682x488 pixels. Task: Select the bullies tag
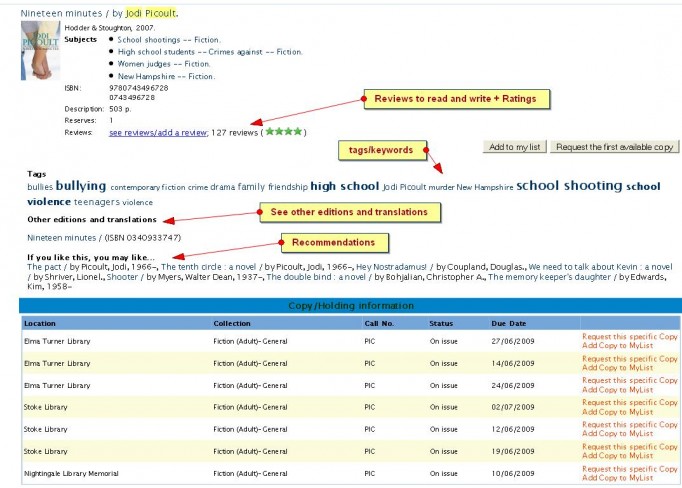pyautogui.click(x=40, y=187)
